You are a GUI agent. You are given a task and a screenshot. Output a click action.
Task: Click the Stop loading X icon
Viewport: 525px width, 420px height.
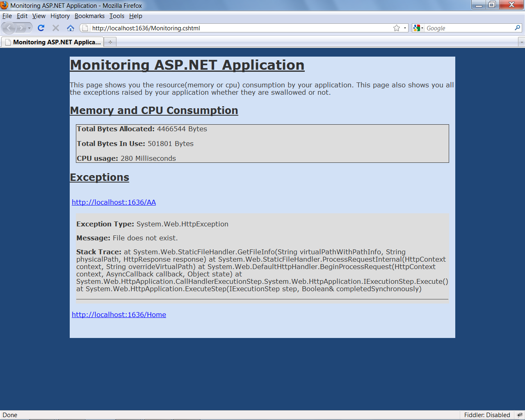click(x=56, y=28)
